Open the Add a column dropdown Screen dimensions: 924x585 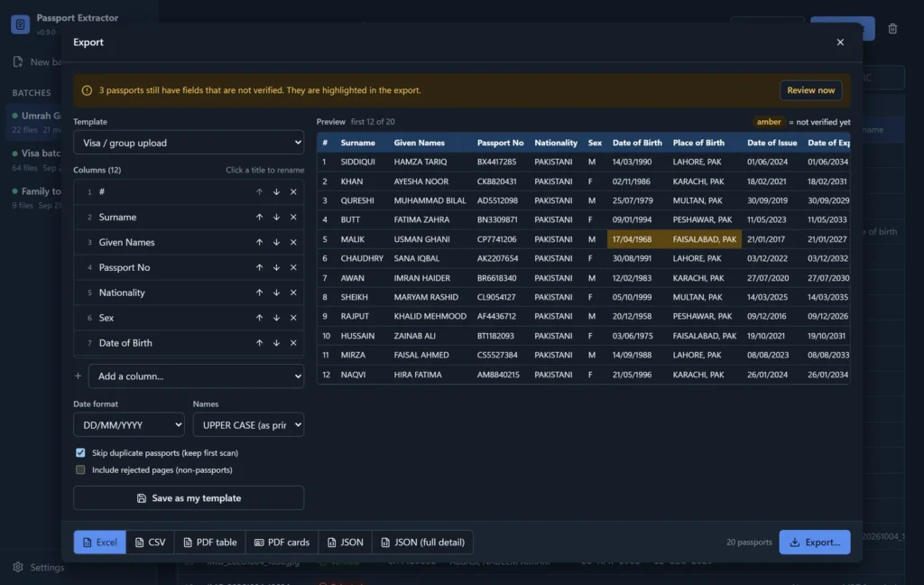pos(196,376)
